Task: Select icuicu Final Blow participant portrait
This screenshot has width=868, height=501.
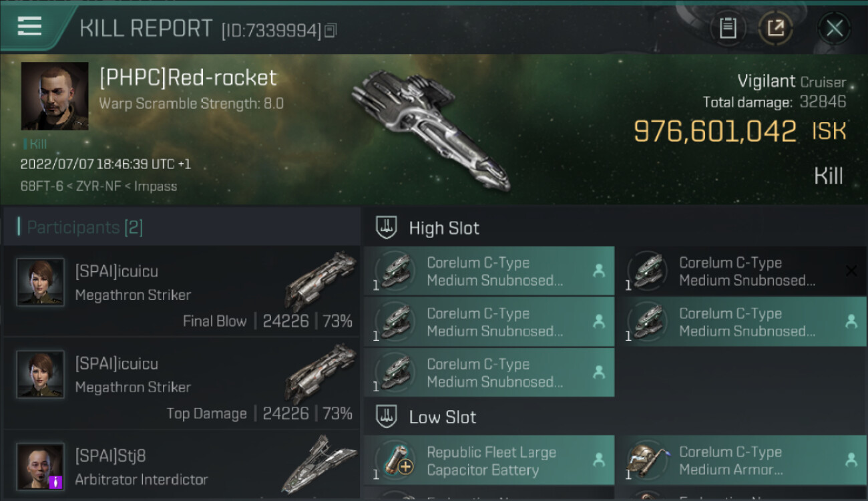Action: (41, 282)
